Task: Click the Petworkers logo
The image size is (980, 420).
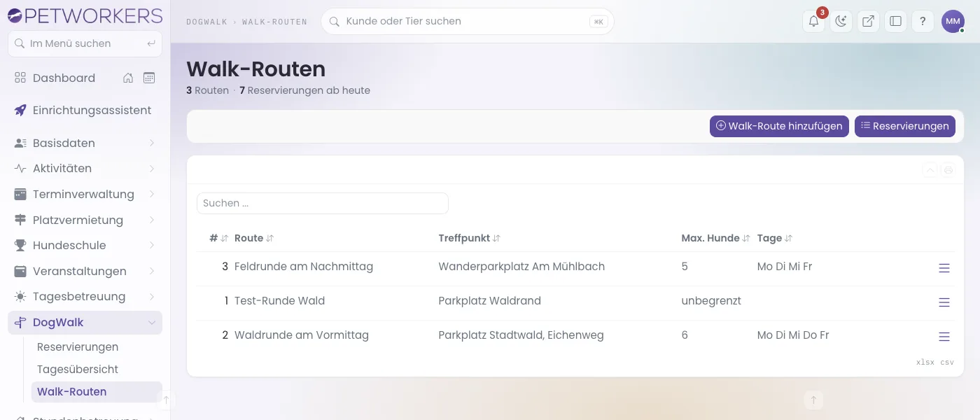Action: (x=85, y=15)
